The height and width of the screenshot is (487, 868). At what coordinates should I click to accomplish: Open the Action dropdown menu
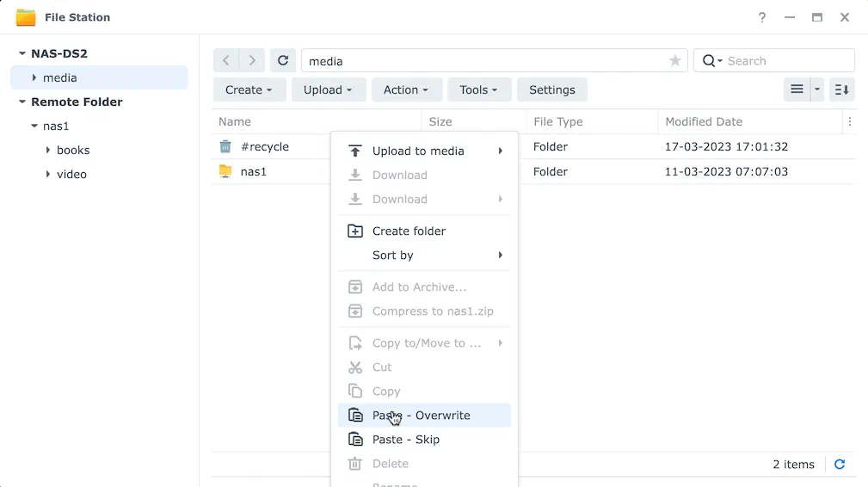point(406,89)
